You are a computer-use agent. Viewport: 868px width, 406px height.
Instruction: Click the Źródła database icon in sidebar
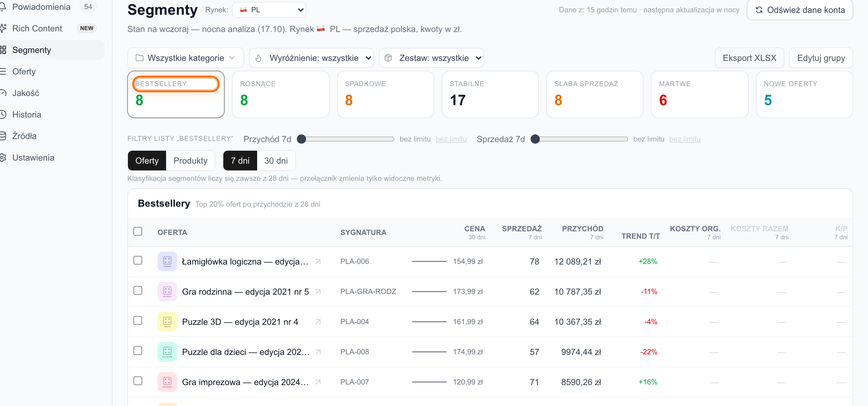pyautogui.click(x=3, y=136)
